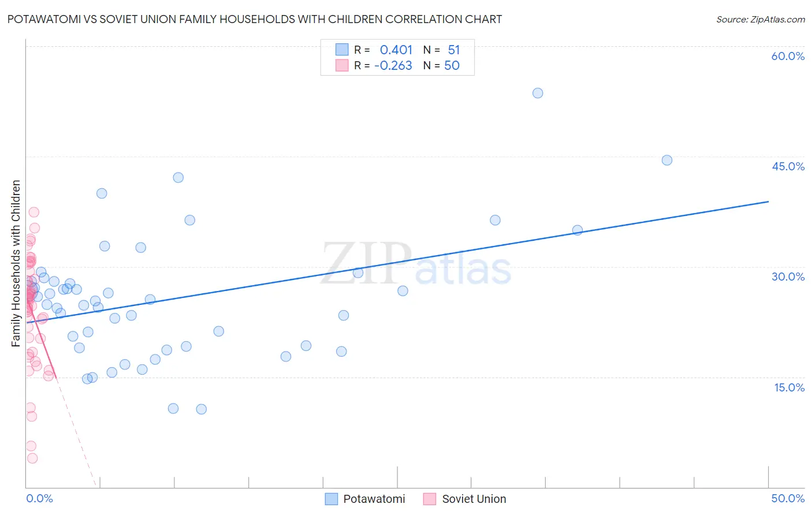The height and width of the screenshot is (515, 812).
Task: Click the chart title text
Action: 255,19
